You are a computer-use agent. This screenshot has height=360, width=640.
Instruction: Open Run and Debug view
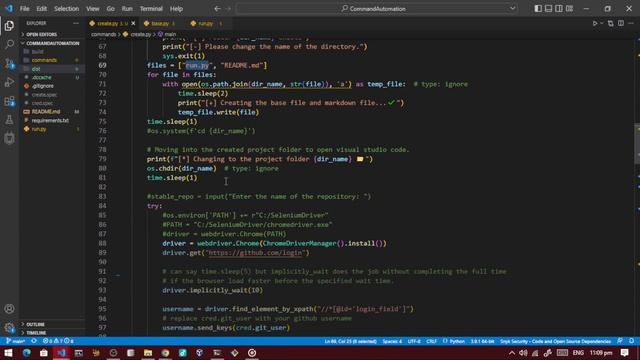[x=9, y=82]
